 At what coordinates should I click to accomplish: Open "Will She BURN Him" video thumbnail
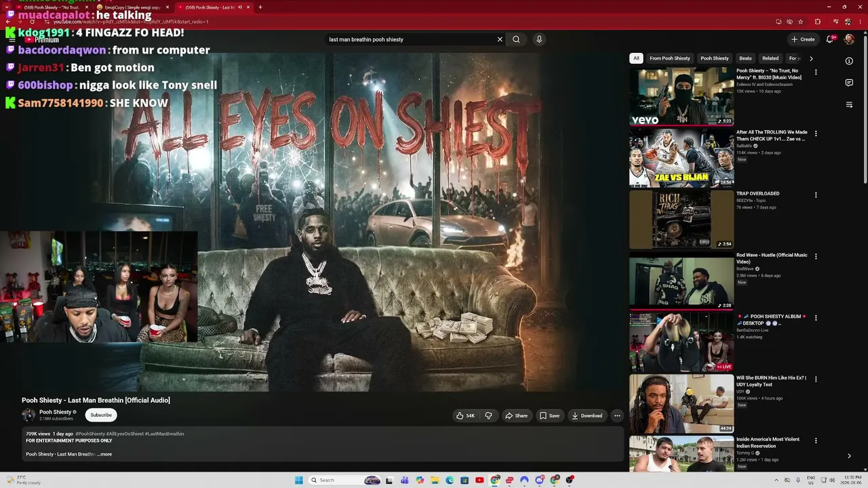(682, 403)
